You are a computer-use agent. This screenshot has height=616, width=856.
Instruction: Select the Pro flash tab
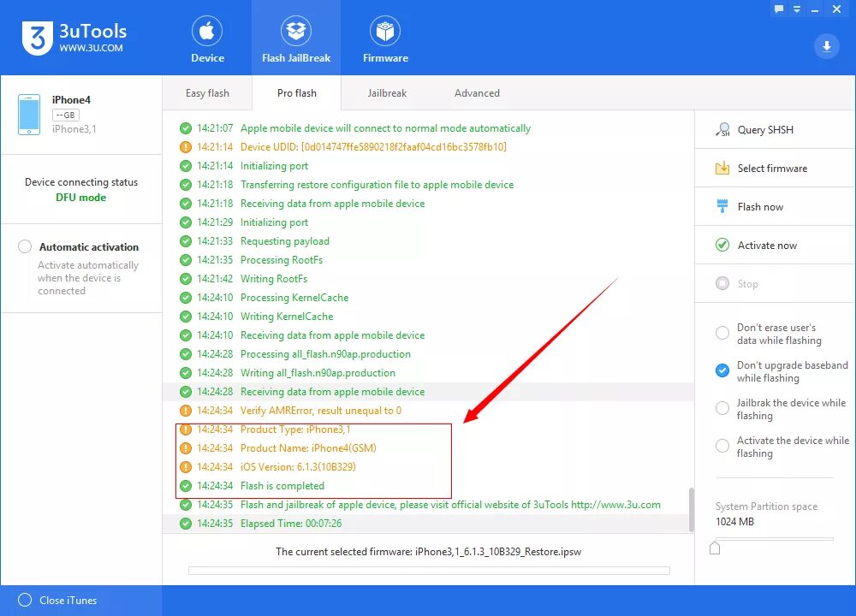tap(296, 93)
